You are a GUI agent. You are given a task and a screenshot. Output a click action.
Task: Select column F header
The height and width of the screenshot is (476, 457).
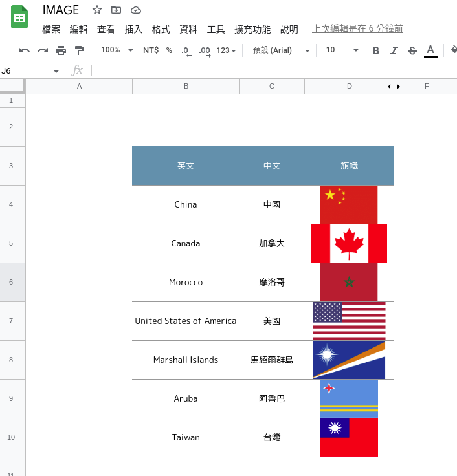click(427, 86)
